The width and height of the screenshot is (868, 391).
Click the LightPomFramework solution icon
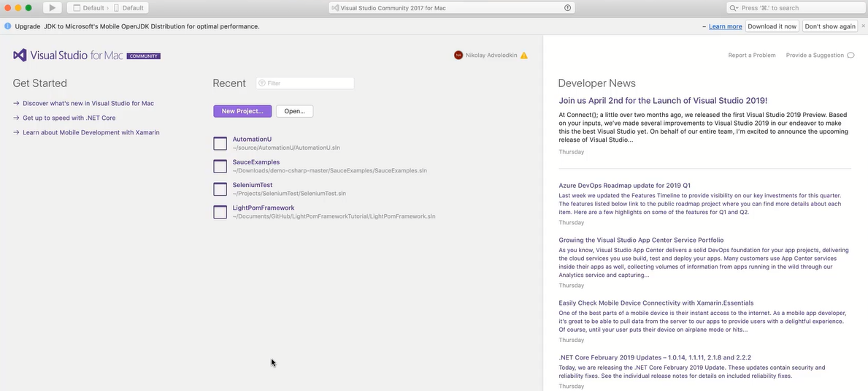coord(220,211)
